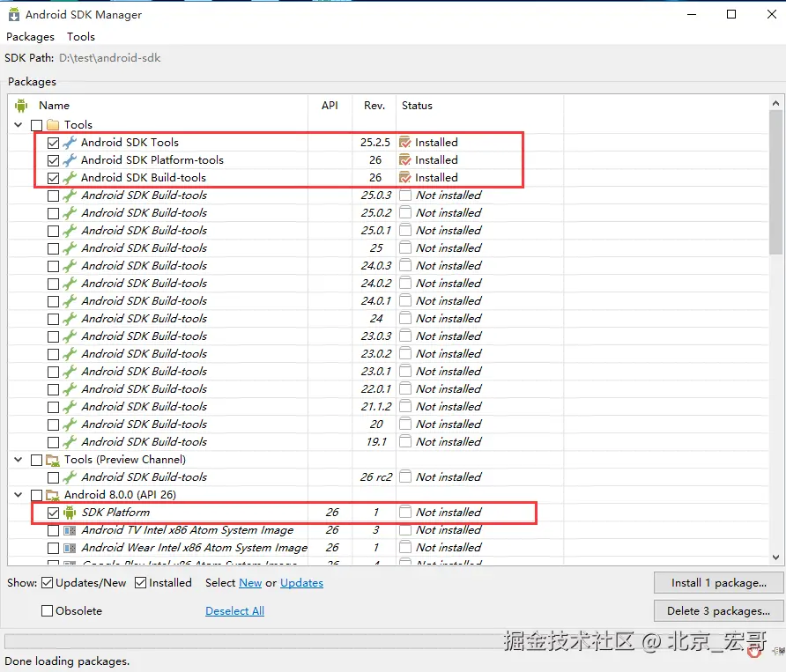Click wrench icon of Android SDK Tools
Image resolution: width=786 pixels, height=672 pixels.
(70, 143)
